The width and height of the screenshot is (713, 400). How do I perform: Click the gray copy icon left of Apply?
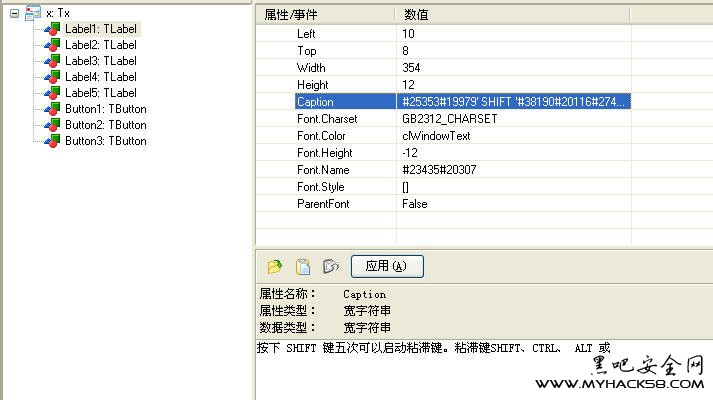coord(330,266)
